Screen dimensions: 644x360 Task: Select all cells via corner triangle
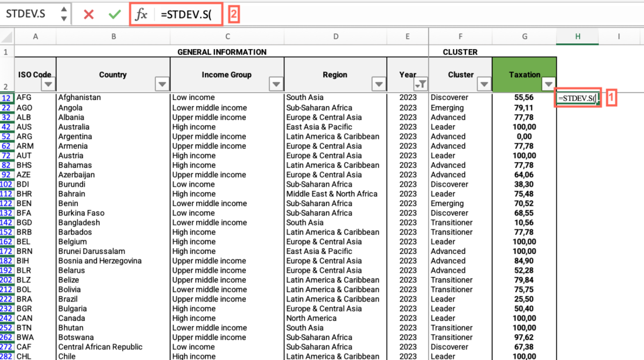pos(7,36)
